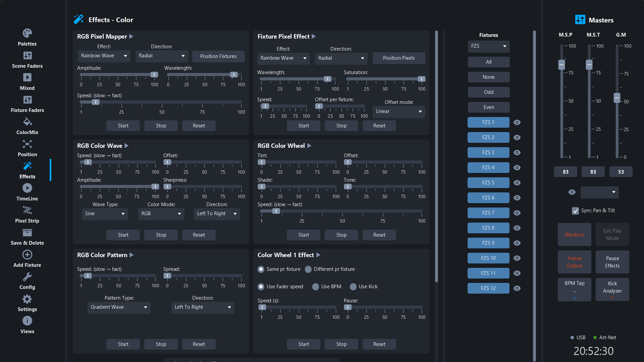Click the eye icon beside the empty Masters dropdown
644x362 pixels.
(572, 192)
